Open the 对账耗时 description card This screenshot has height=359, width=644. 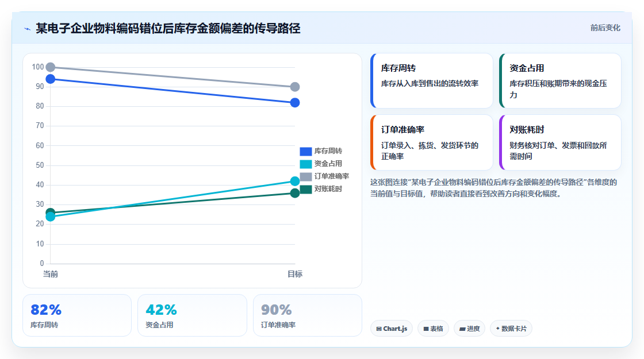point(560,142)
